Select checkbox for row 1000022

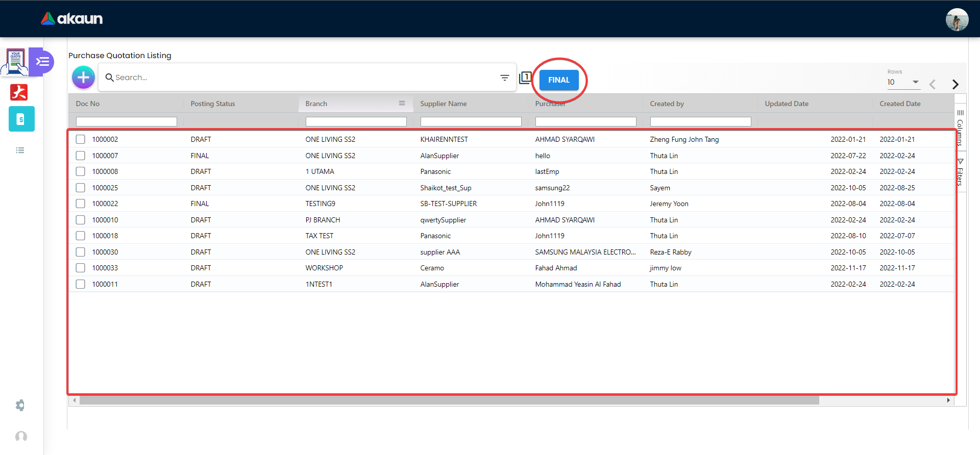[x=81, y=204]
